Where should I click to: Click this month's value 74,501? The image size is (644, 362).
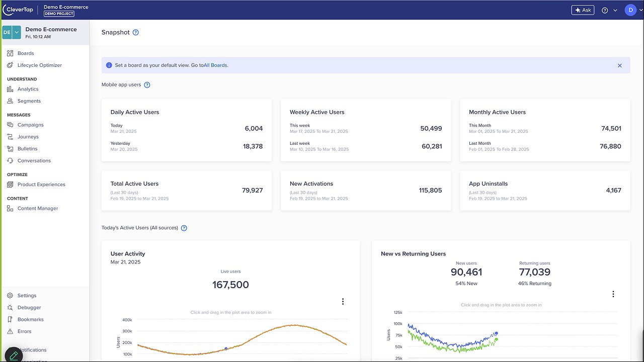611,129
